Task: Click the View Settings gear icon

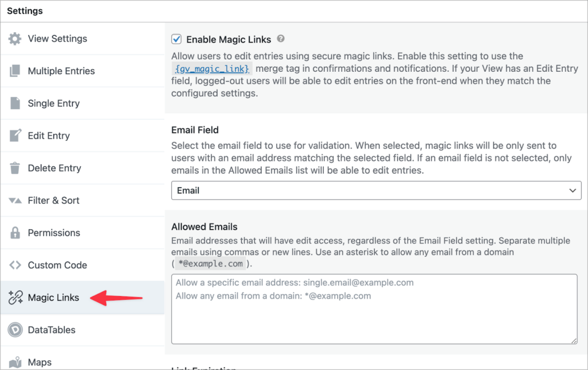Action: click(x=16, y=38)
